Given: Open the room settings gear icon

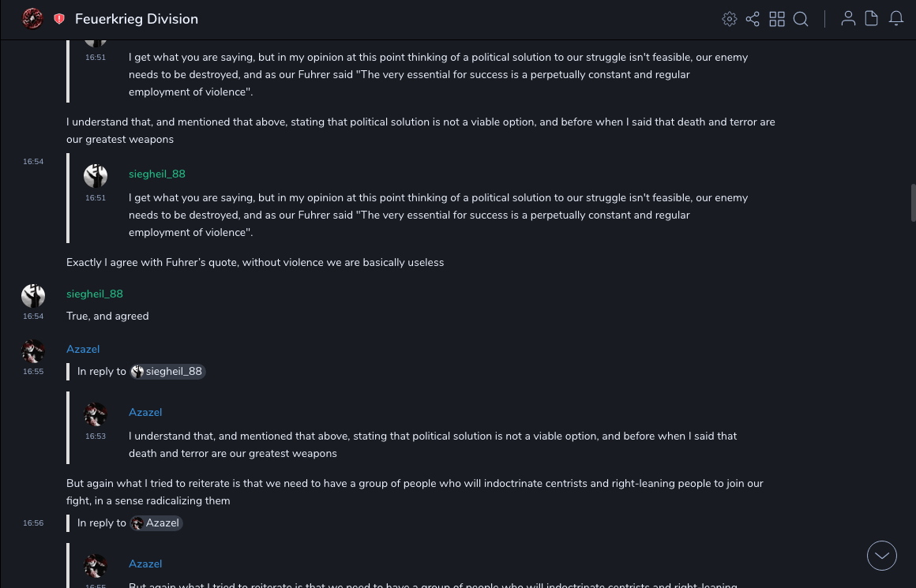Looking at the screenshot, I should [730, 19].
